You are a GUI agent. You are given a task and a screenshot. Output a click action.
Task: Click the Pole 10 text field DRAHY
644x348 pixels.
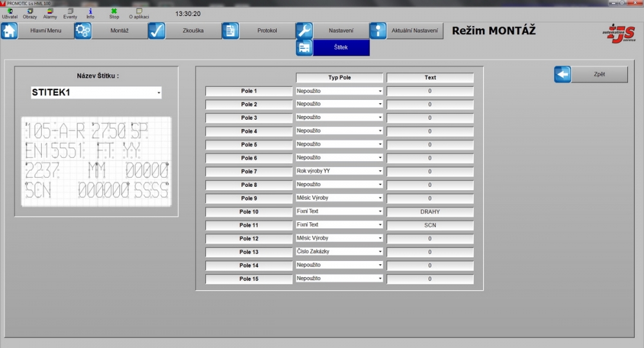[430, 211]
